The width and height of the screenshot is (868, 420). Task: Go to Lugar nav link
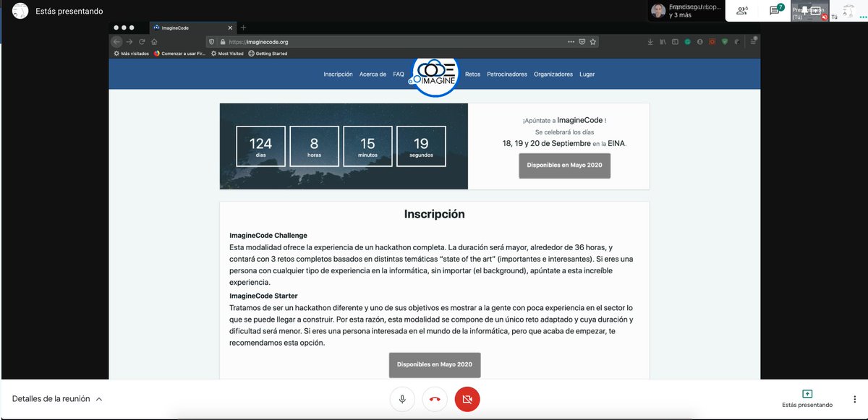pos(587,74)
